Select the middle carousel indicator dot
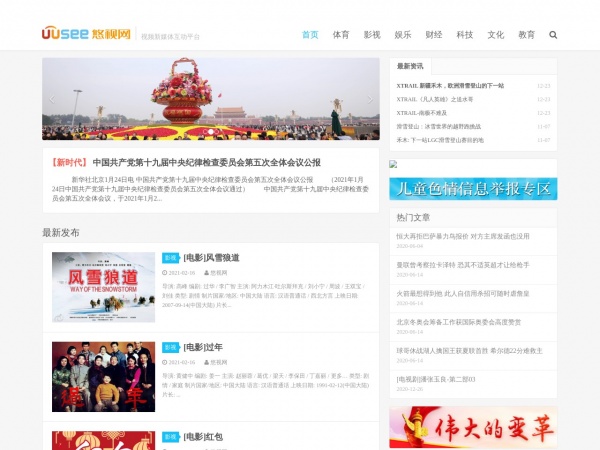The image size is (600, 450). (x=211, y=132)
